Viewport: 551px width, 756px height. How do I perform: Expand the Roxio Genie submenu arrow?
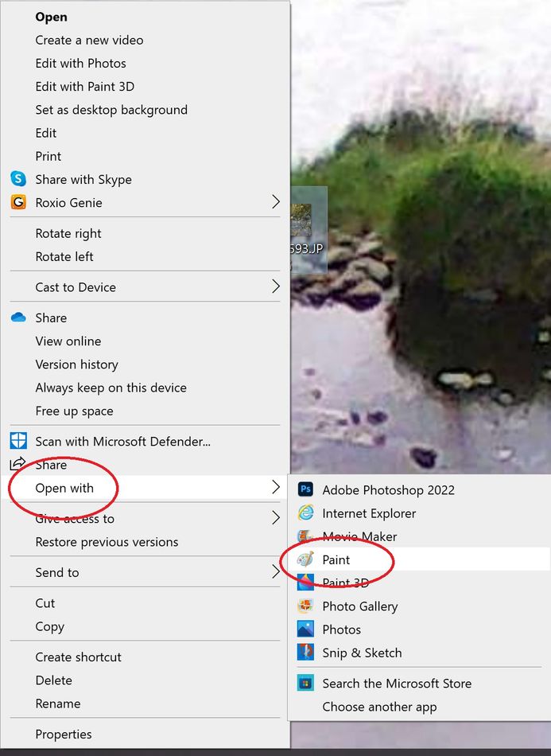click(x=275, y=202)
